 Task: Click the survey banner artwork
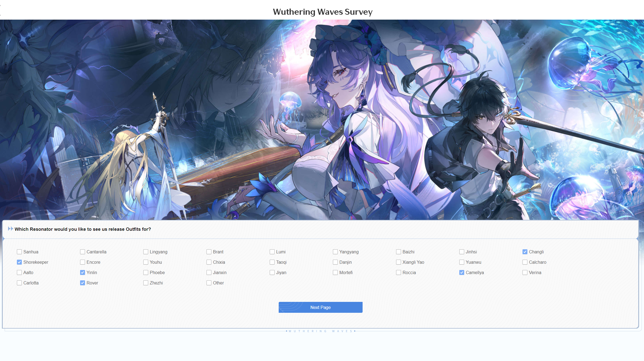322,120
